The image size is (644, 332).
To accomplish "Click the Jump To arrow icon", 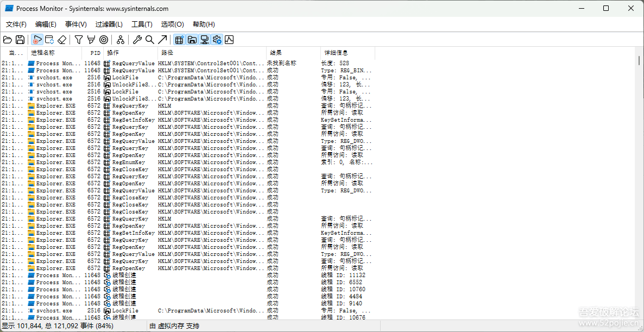I will click(162, 40).
